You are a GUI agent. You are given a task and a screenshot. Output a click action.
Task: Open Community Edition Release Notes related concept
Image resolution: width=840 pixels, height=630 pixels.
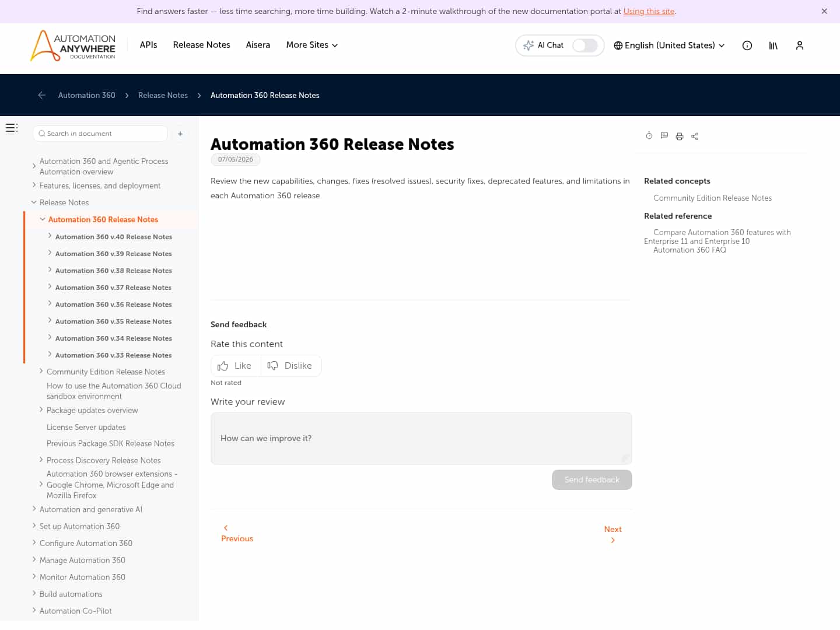point(712,198)
